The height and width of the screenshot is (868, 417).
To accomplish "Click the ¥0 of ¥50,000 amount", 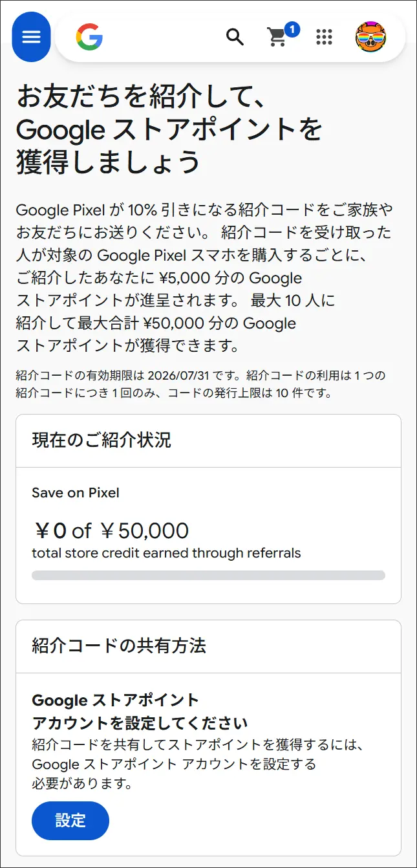I will (x=111, y=531).
